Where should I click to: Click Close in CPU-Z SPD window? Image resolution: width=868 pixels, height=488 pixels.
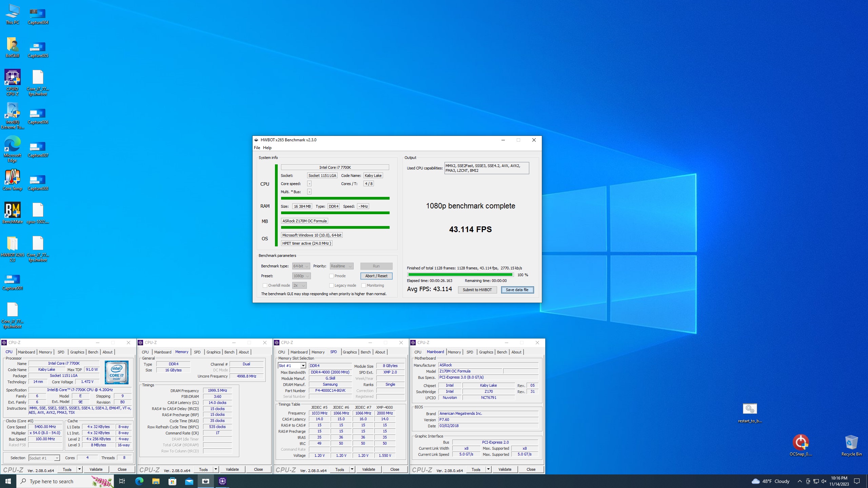point(395,469)
